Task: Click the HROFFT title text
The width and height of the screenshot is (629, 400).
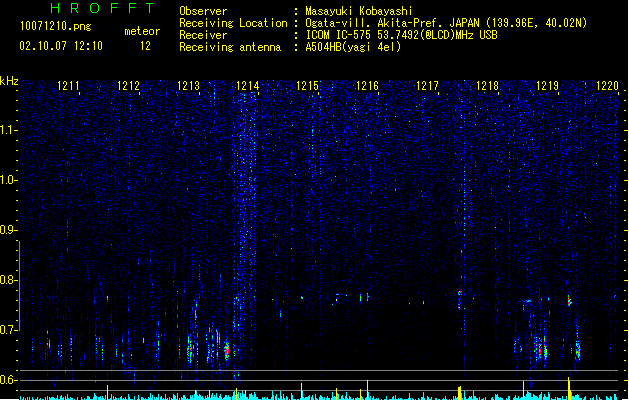Action: point(103,8)
